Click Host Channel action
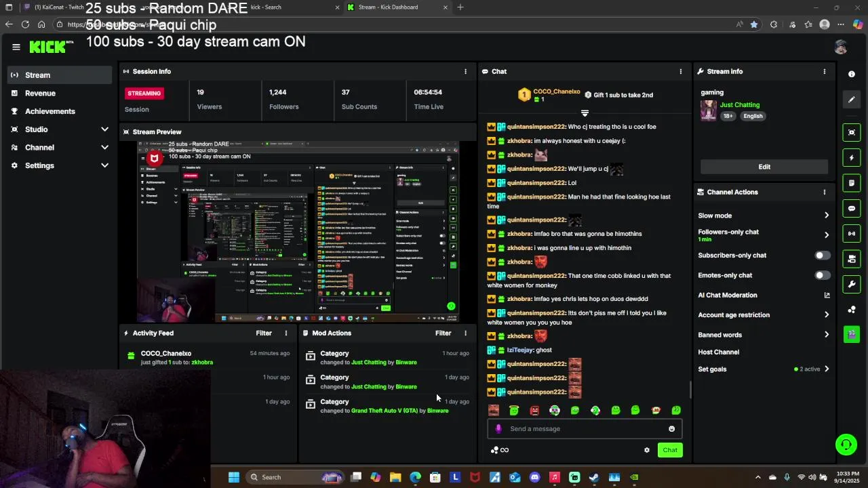 [719, 352]
